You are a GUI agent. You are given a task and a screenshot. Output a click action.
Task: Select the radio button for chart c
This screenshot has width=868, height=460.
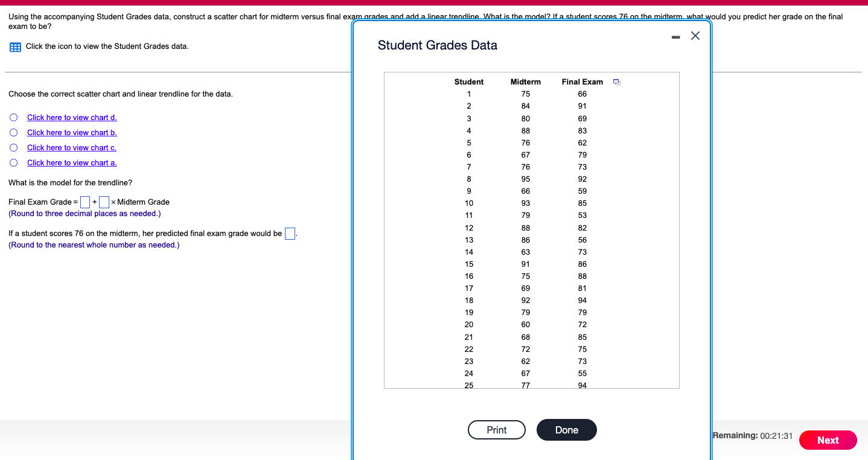[13, 147]
